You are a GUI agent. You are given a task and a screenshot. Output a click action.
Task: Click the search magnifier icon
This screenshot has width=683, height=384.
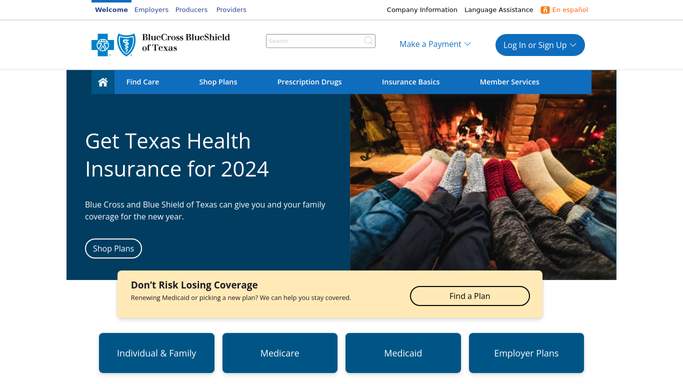click(369, 41)
